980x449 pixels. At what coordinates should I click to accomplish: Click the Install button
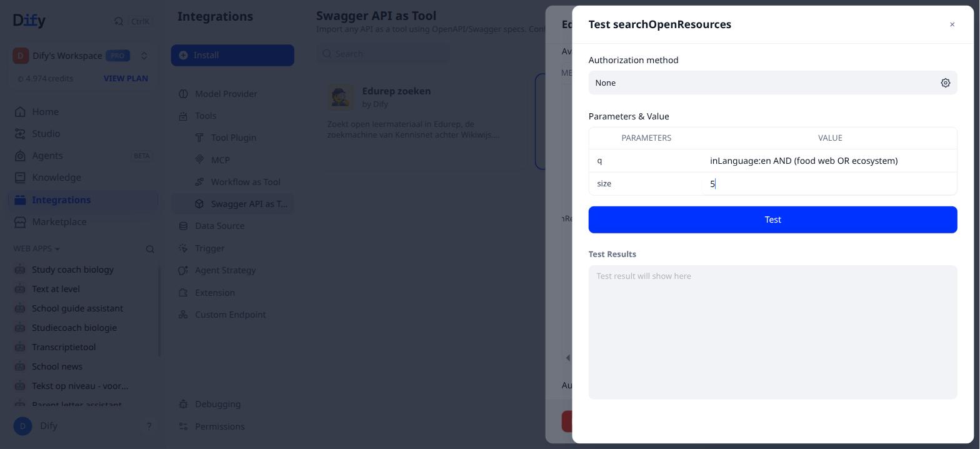click(232, 55)
